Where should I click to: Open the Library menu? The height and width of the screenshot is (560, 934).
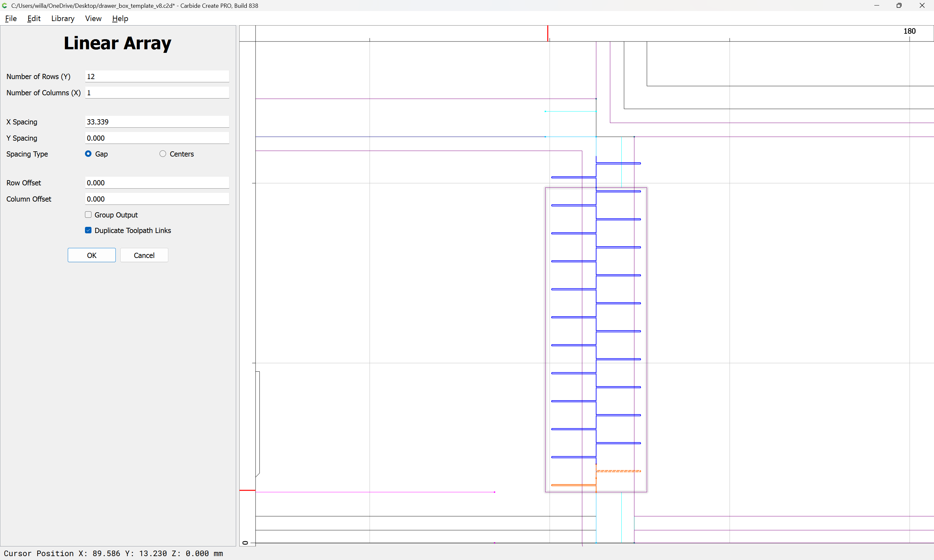tap(63, 18)
